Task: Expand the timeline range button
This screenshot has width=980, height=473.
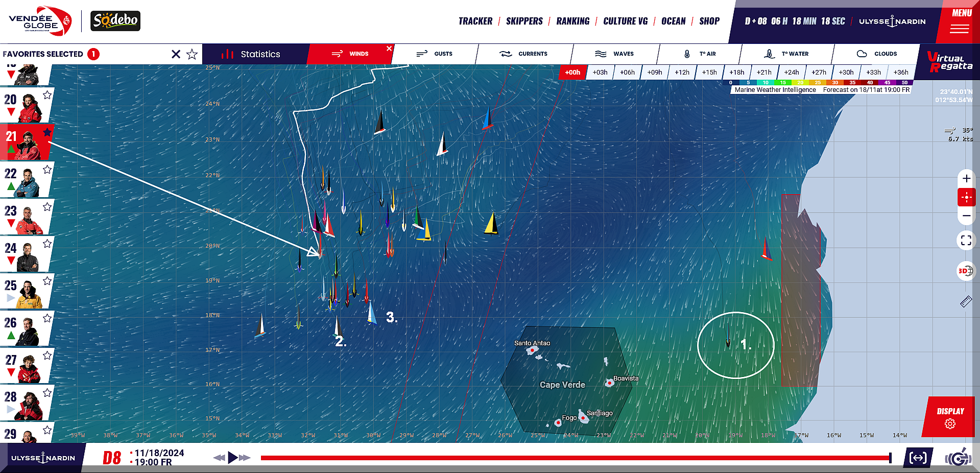Action: pyautogui.click(x=918, y=458)
